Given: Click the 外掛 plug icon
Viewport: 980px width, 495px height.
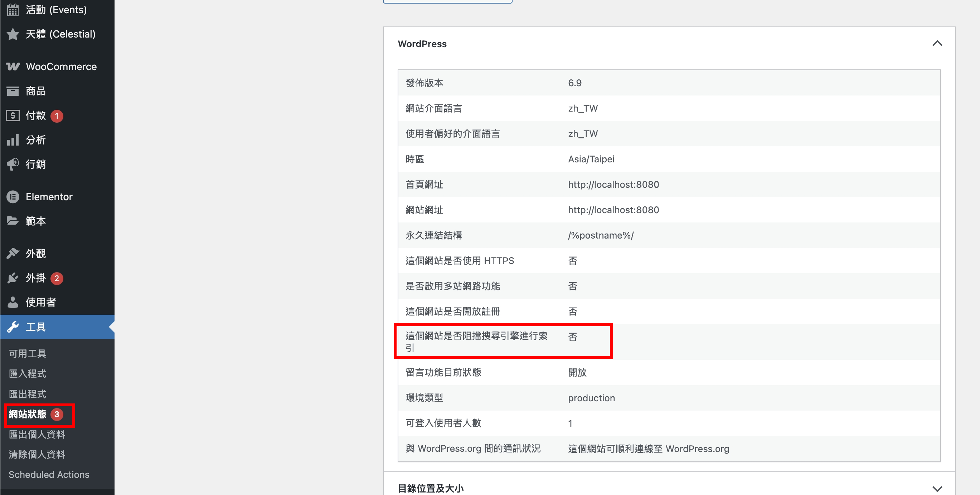Looking at the screenshot, I should click(x=13, y=278).
